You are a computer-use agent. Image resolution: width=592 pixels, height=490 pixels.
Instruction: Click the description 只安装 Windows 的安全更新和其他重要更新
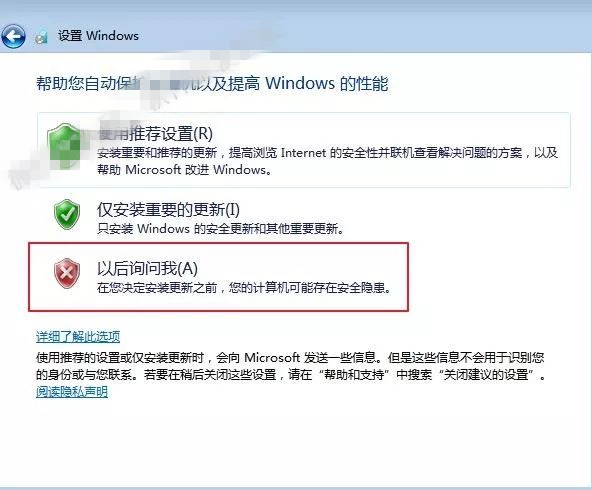[220, 229]
